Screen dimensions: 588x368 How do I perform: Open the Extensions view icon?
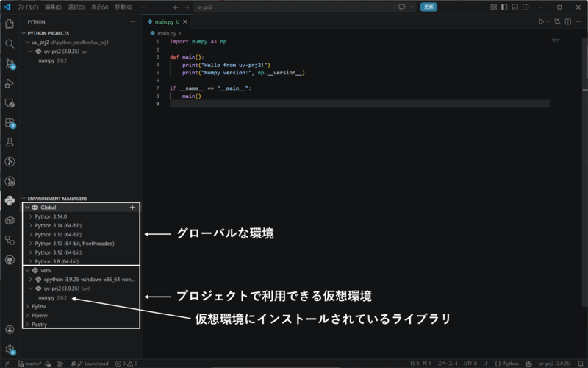click(10, 123)
